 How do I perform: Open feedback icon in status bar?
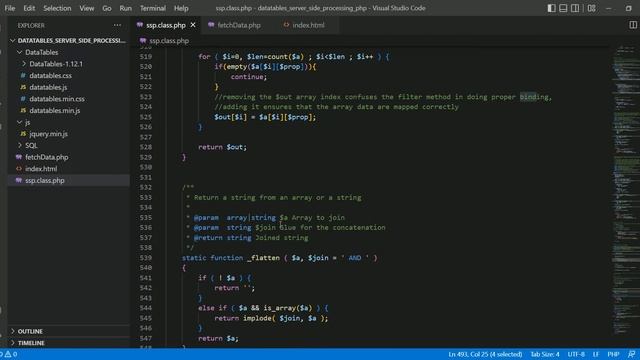click(x=631, y=354)
